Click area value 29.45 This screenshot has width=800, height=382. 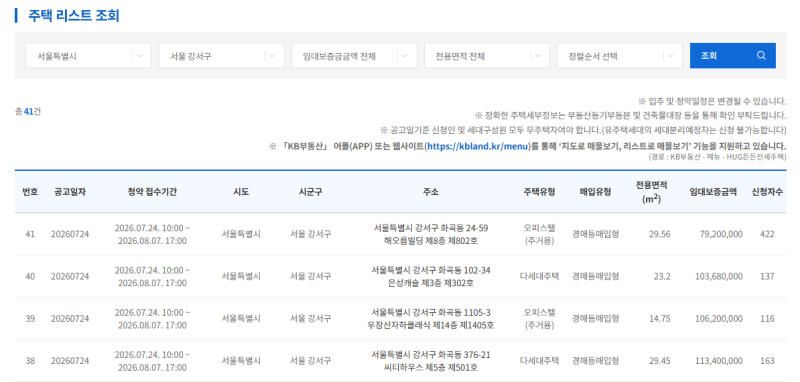[x=660, y=361]
